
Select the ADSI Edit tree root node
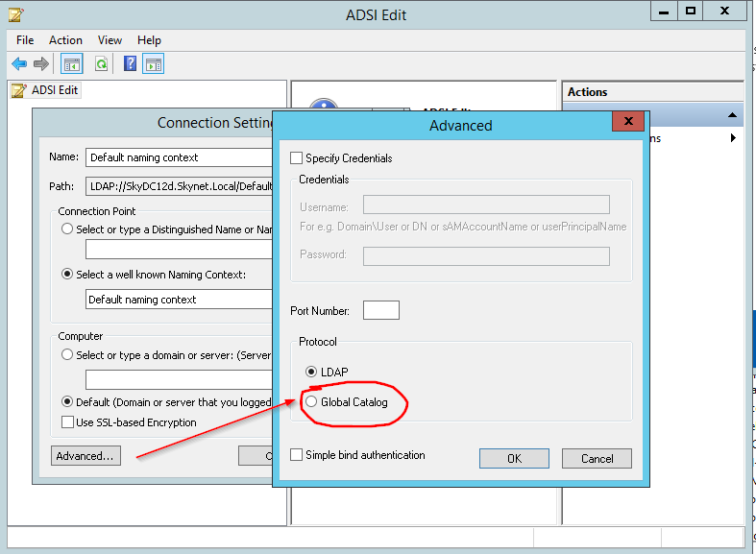(x=46, y=90)
